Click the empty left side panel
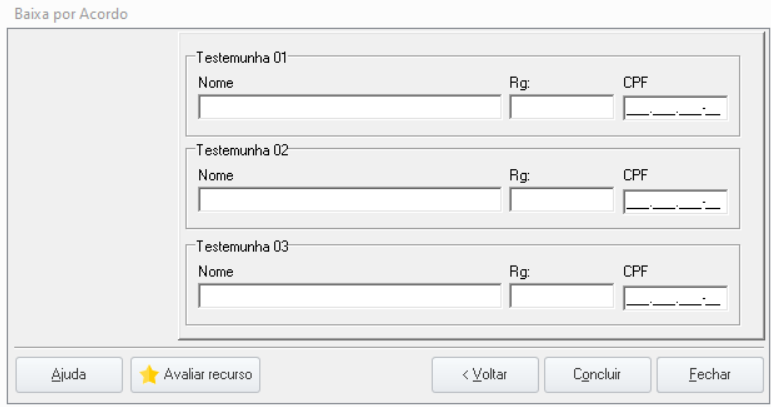Screen dimensions: 771x407 pos(93,186)
